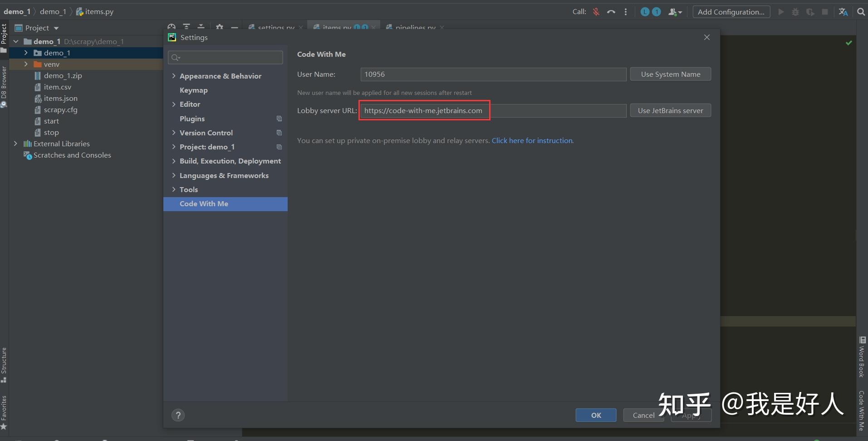The image size is (868, 441).
Task: Open the Structure side tab
Action: [x=4, y=365]
